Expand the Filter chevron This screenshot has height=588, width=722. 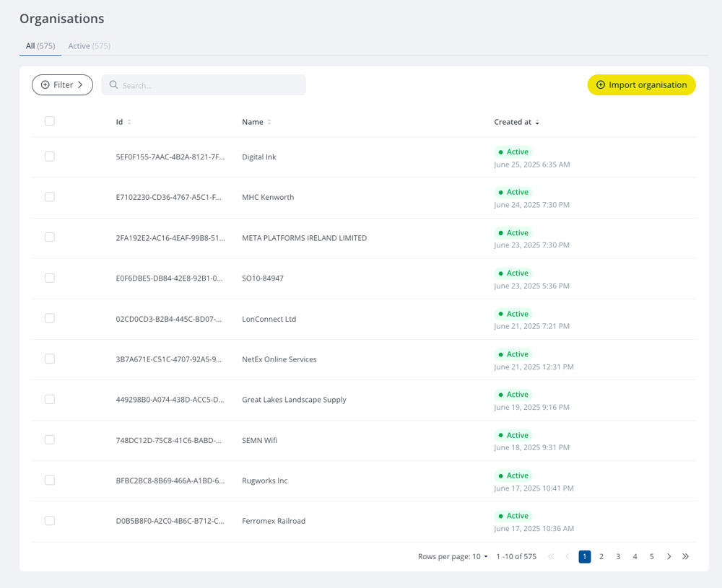click(x=80, y=84)
